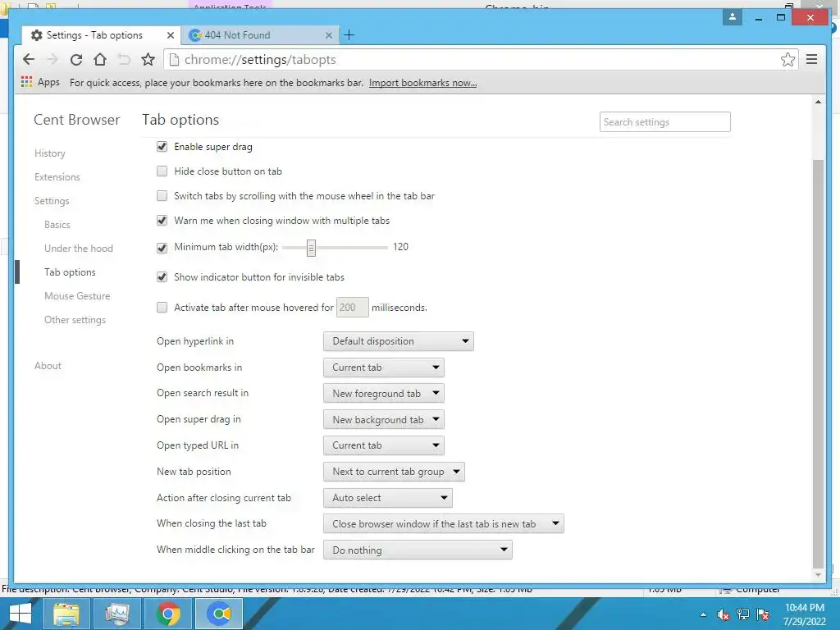Close the 404 Not Found tab
Image resolution: width=840 pixels, height=630 pixels.
[329, 35]
